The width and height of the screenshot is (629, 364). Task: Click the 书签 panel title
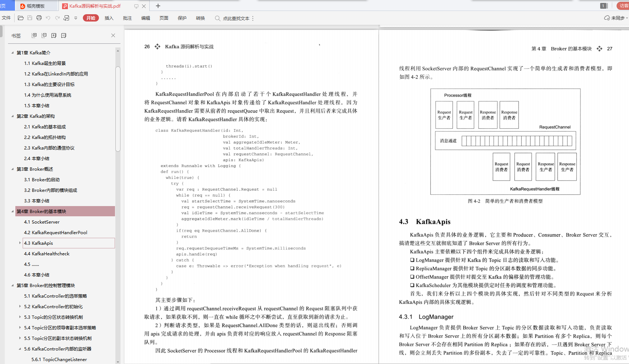click(x=16, y=36)
